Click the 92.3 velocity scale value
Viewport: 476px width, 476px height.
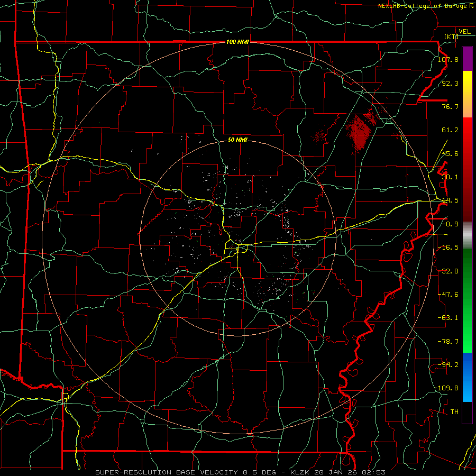coord(450,83)
